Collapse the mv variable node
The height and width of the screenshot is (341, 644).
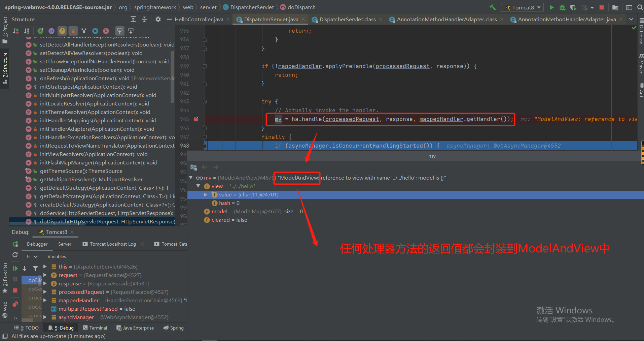coord(191,178)
